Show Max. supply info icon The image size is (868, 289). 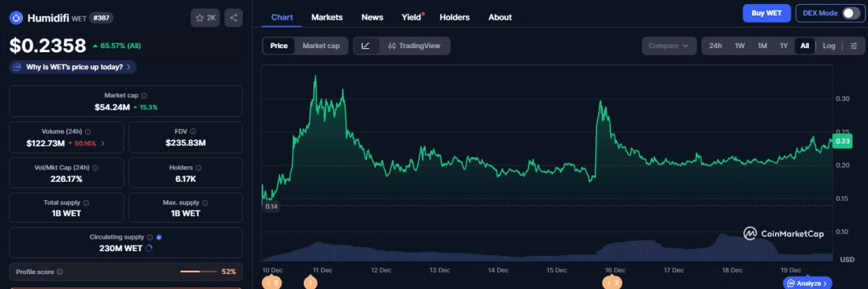(205, 203)
